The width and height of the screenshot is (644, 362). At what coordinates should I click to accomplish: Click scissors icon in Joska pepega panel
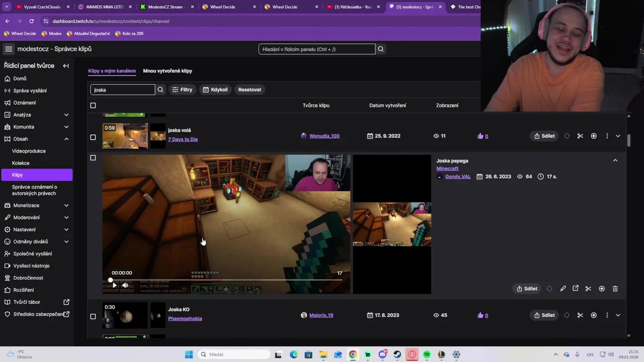click(x=588, y=289)
